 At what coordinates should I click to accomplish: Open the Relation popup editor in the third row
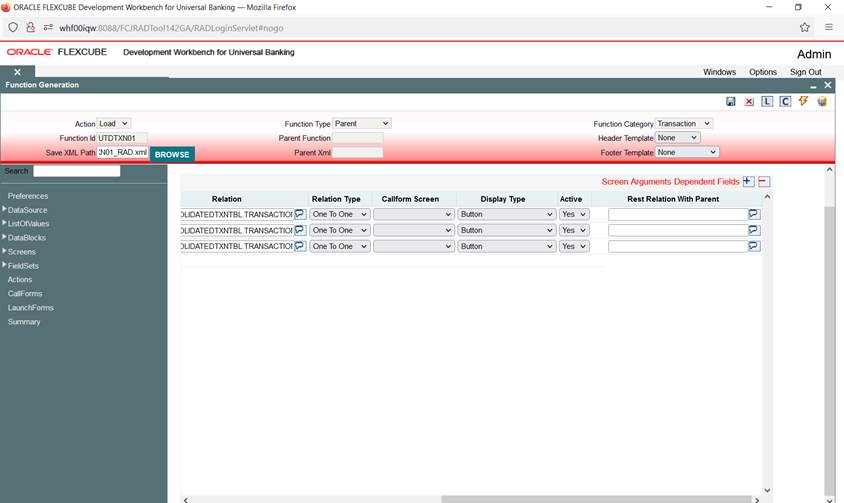(300, 246)
